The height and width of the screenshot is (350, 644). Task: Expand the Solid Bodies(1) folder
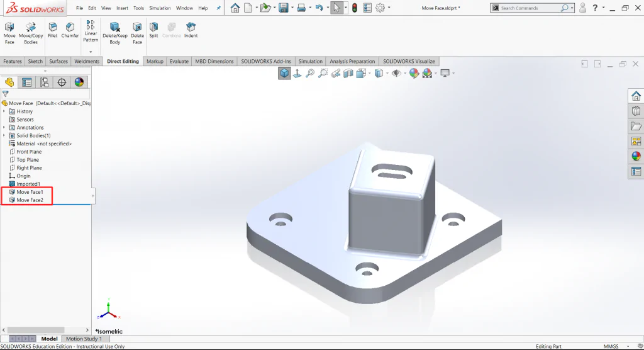(4, 135)
